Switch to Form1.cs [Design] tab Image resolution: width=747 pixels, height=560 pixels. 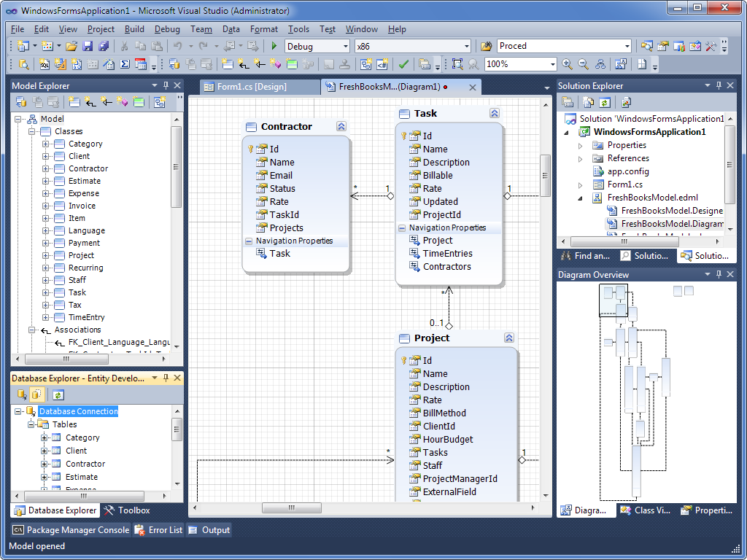click(260, 87)
